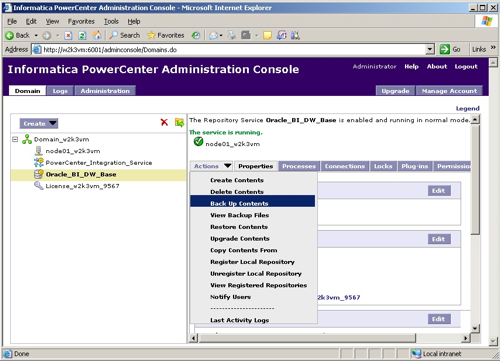Click the browser Stop icon
Image resolution: width=500 pixels, height=361 pixels.
click(x=68, y=35)
